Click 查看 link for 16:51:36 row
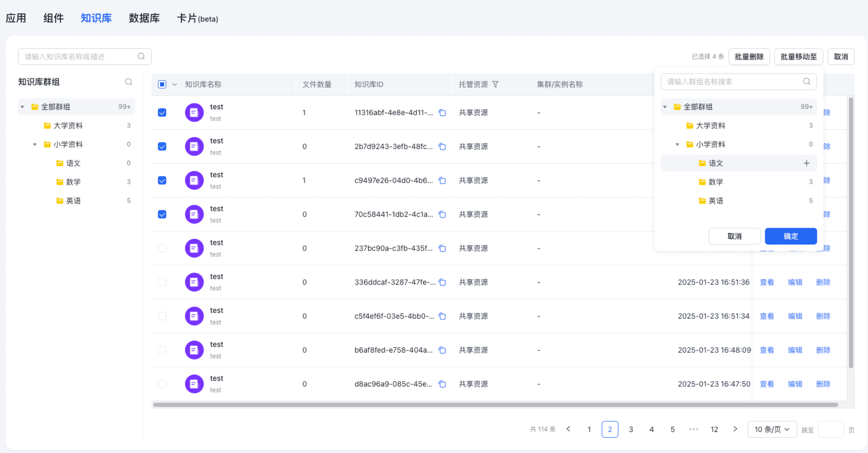This screenshot has height=453, width=868. tap(767, 282)
